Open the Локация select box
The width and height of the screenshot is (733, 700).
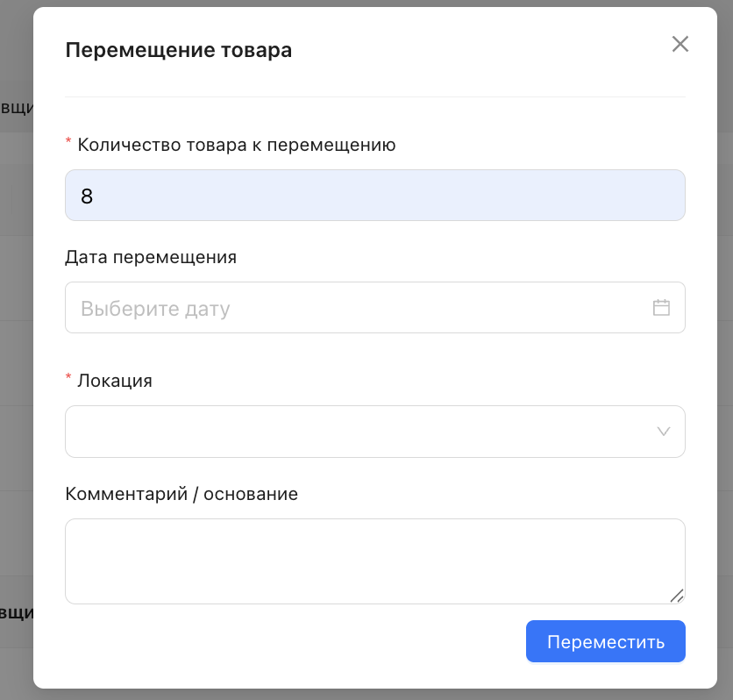point(359,432)
